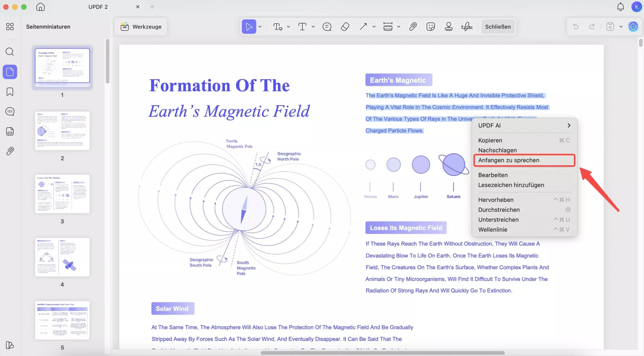The image size is (644, 356).
Task: Select the text markup tool
Action: pos(277,26)
